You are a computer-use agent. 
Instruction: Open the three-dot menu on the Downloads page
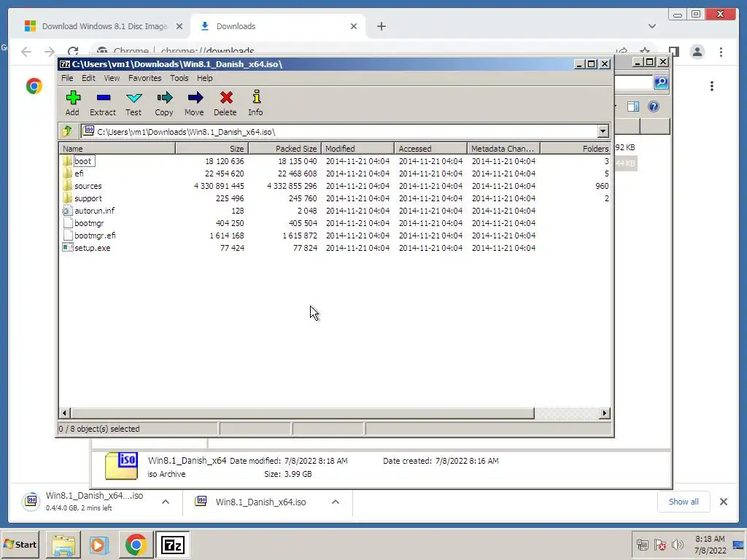click(x=712, y=86)
